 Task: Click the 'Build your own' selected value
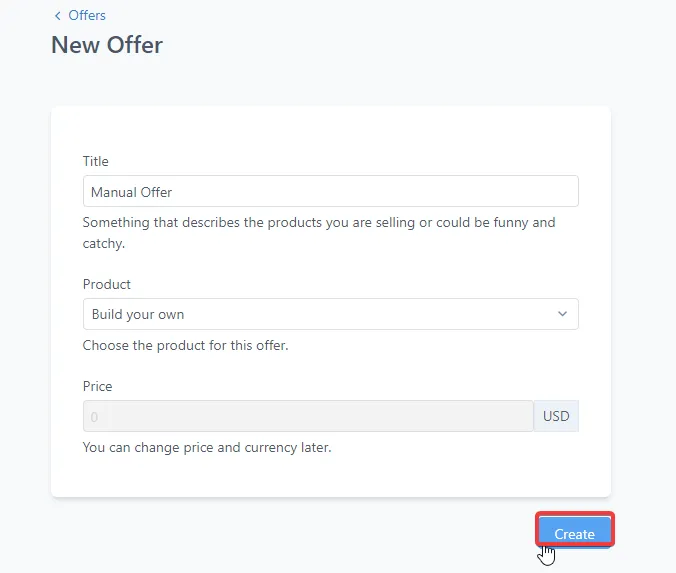(x=138, y=314)
